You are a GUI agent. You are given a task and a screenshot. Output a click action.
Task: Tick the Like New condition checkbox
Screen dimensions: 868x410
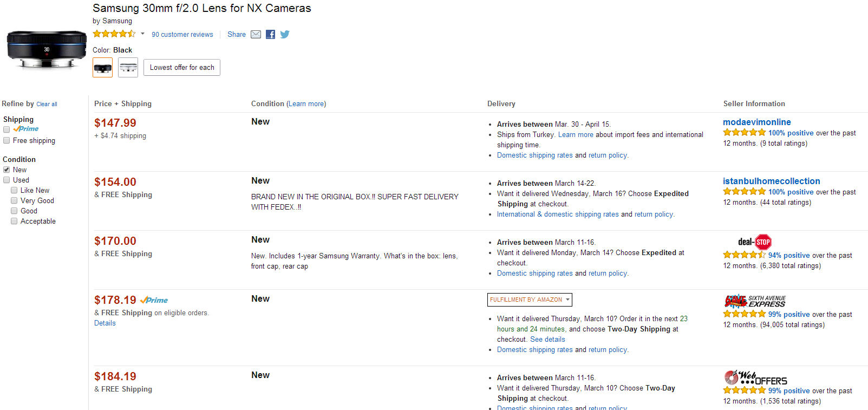[14, 191]
